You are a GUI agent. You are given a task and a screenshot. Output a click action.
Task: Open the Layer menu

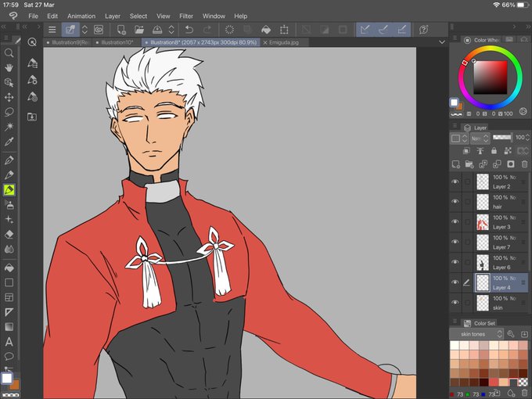pos(113,16)
